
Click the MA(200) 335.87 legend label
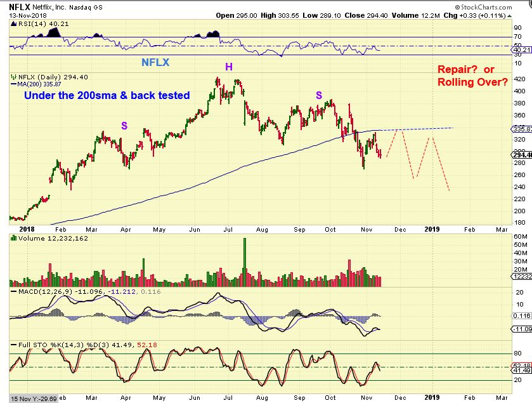point(39,84)
